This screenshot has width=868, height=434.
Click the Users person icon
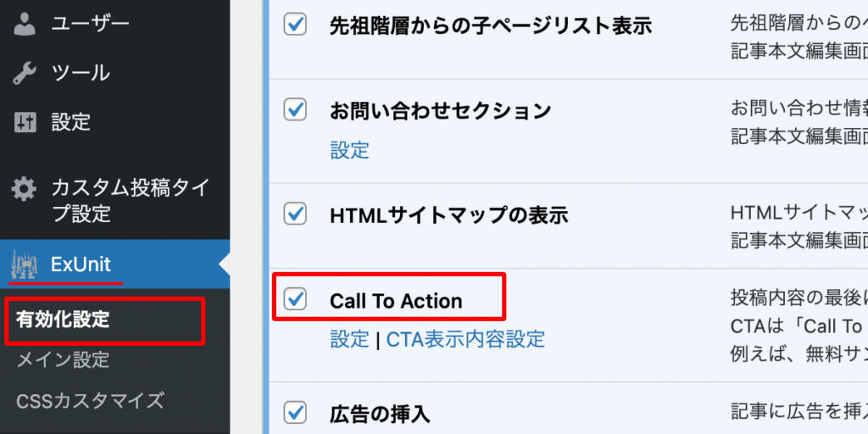click(x=25, y=24)
